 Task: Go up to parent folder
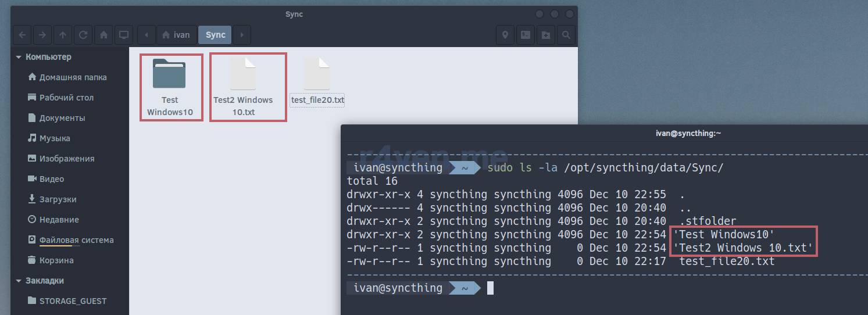(63, 35)
